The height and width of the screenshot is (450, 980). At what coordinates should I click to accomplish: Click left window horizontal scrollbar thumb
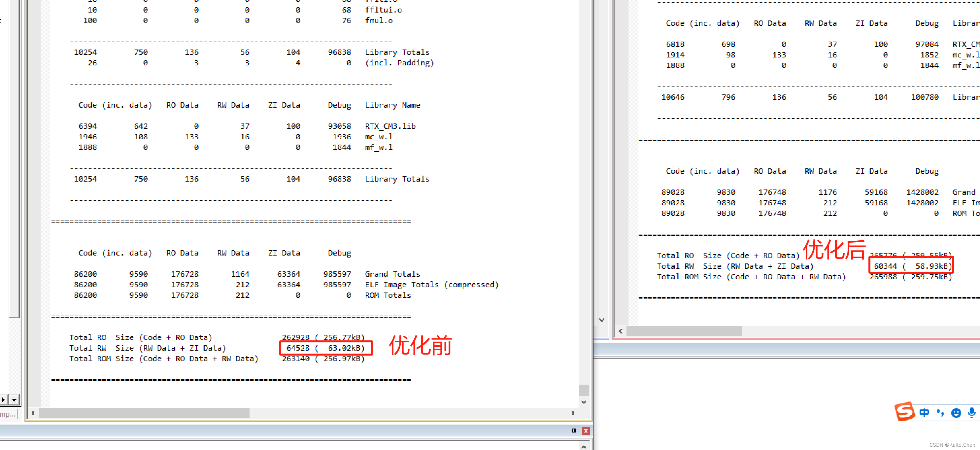[x=144, y=413]
